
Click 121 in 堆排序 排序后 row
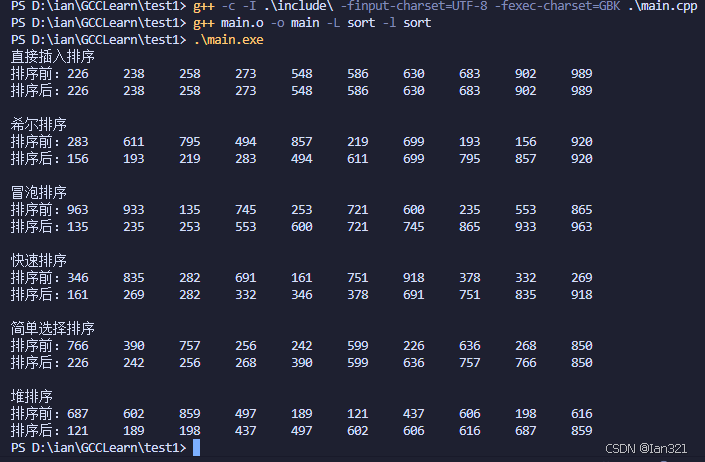(78, 431)
